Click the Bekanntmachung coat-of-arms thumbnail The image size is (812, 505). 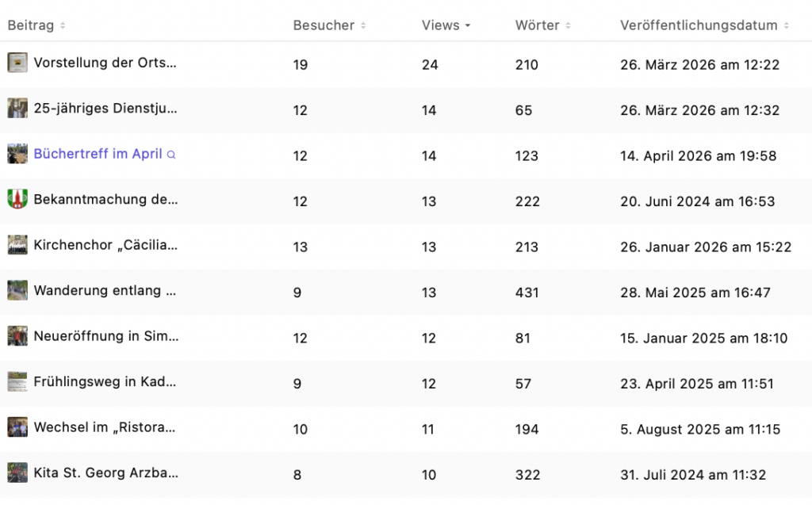click(17, 200)
